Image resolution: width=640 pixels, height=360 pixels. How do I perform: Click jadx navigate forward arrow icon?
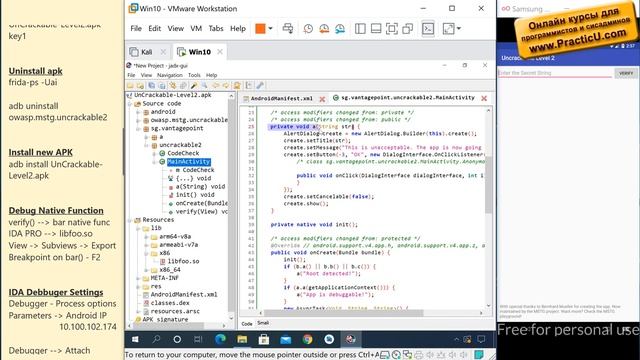(225, 85)
